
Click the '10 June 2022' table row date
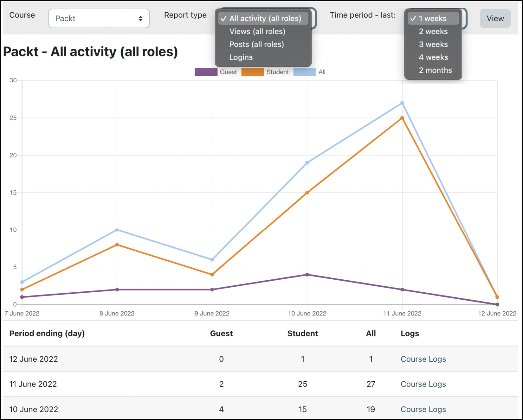click(x=34, y=409)
